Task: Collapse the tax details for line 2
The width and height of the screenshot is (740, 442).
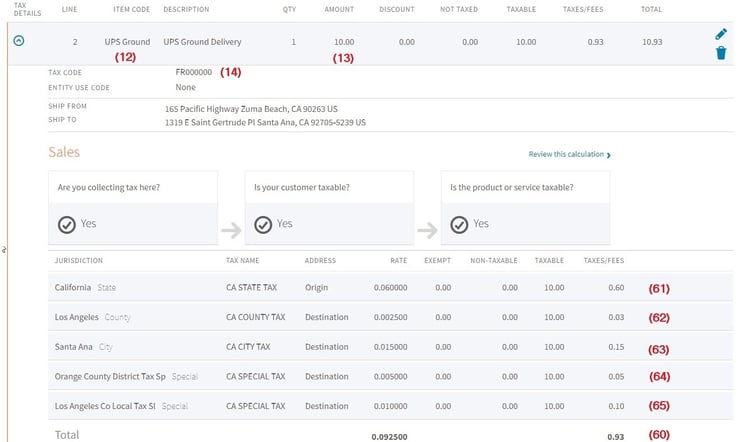Action: pyautogui.click(x=19, y=42)
